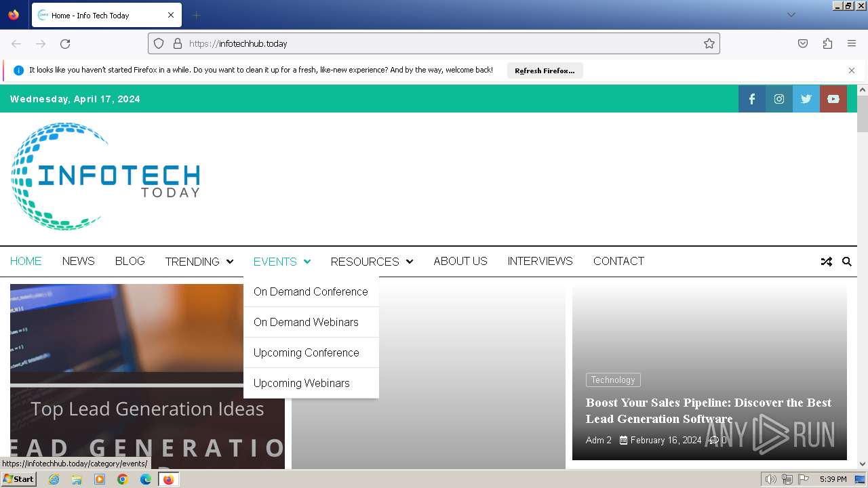View site security lock information
This screenshot has height=488, width=868.
tap(178, 43)
